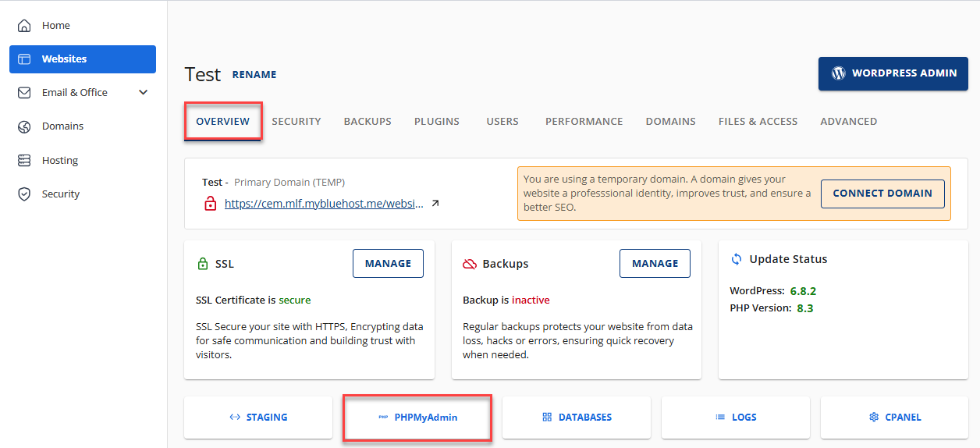
Task: Click Manage in the SSL card
Action: coord(388,264)
